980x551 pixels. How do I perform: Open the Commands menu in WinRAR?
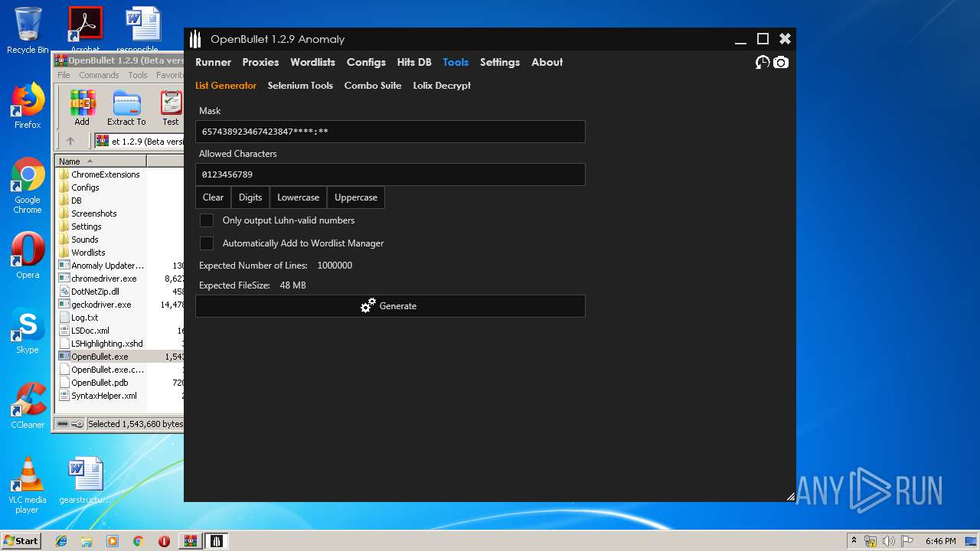tap(99, 75)
